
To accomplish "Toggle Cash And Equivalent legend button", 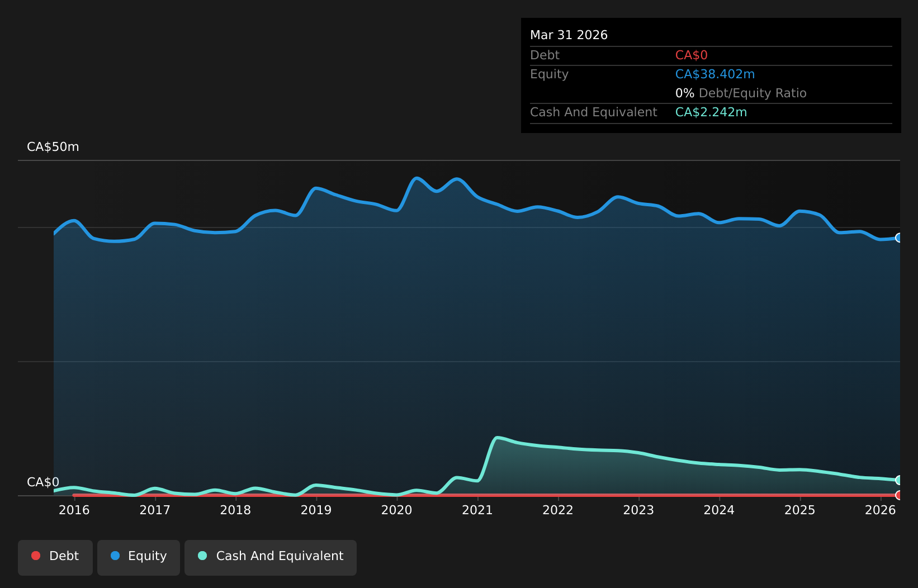I will click(x=271, y=557).
